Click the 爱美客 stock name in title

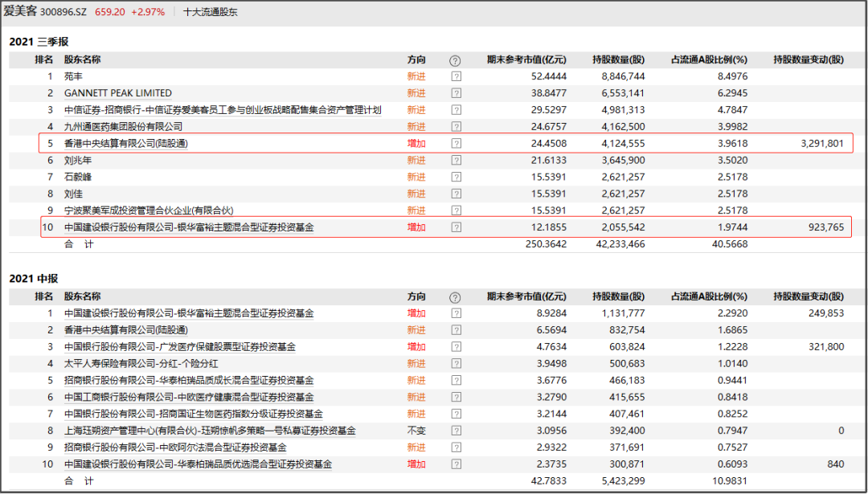point(20,11)
